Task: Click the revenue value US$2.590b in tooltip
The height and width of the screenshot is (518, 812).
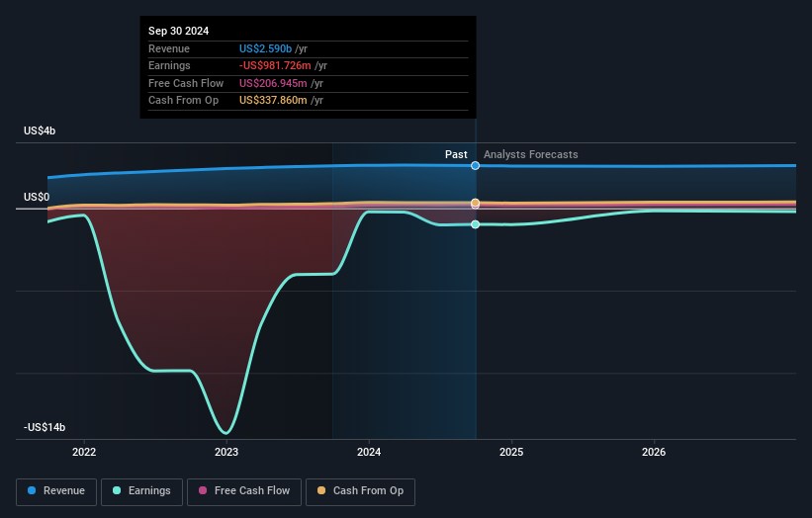Action: (265, 48)
